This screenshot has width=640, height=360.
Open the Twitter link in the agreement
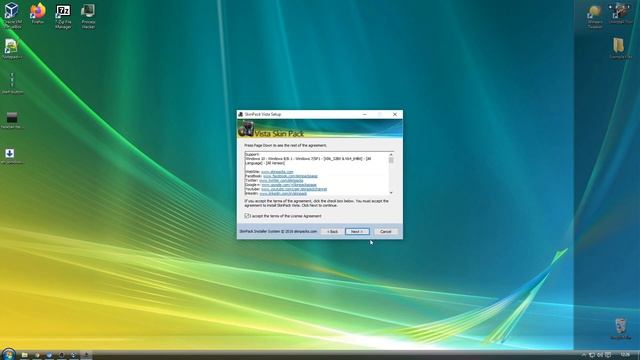(x=281, y=180)
